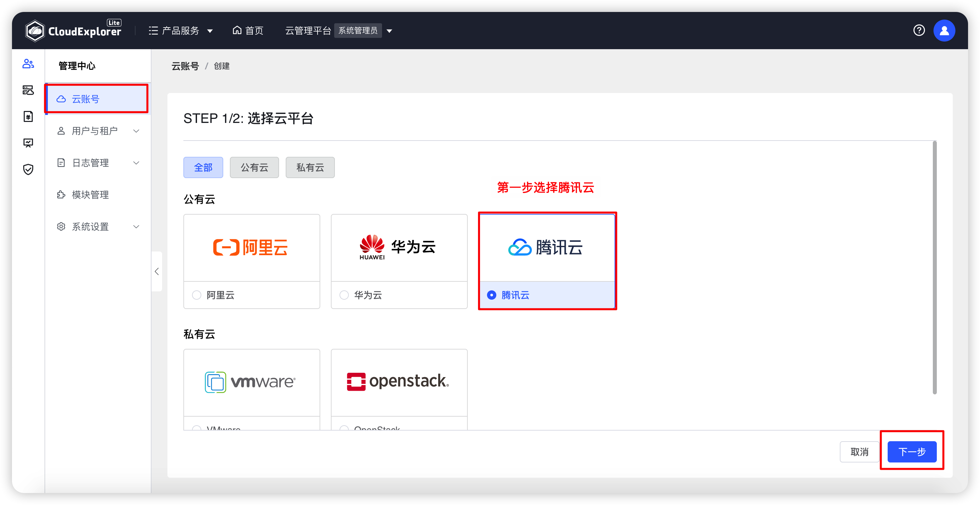The image size is (980, 505).
Task: Select the 华为云 radio button
Action: click(x=344, y=295)
